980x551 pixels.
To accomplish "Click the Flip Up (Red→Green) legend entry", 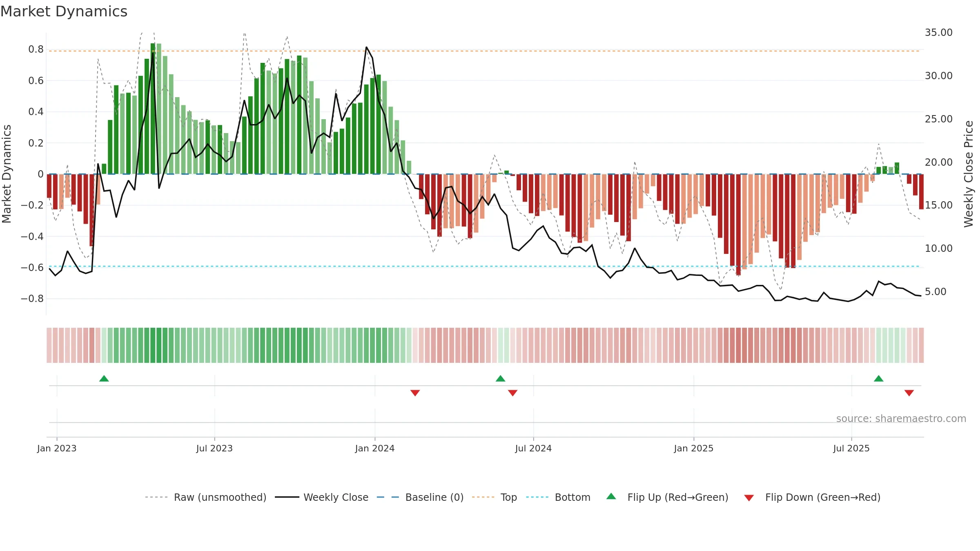I will 667,497.
